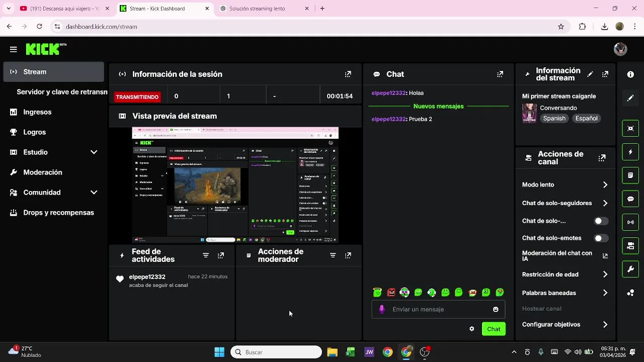This screenshot has width=644, height=362.
Task: Filter the Feed de actividades list
Action: point(206,255)
